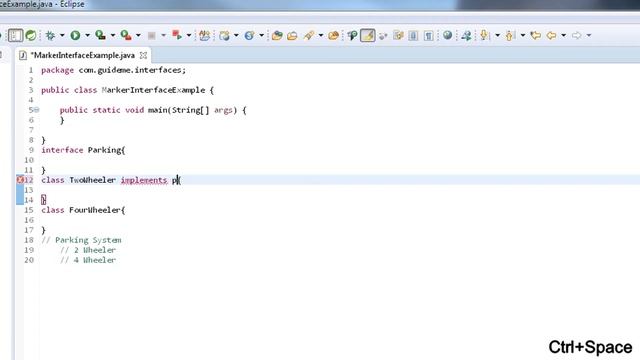Viewport: 640px width, 360px height.
Task: Click the Search flashlight icon
Action: pyautogui.click(x=309, y=36)
